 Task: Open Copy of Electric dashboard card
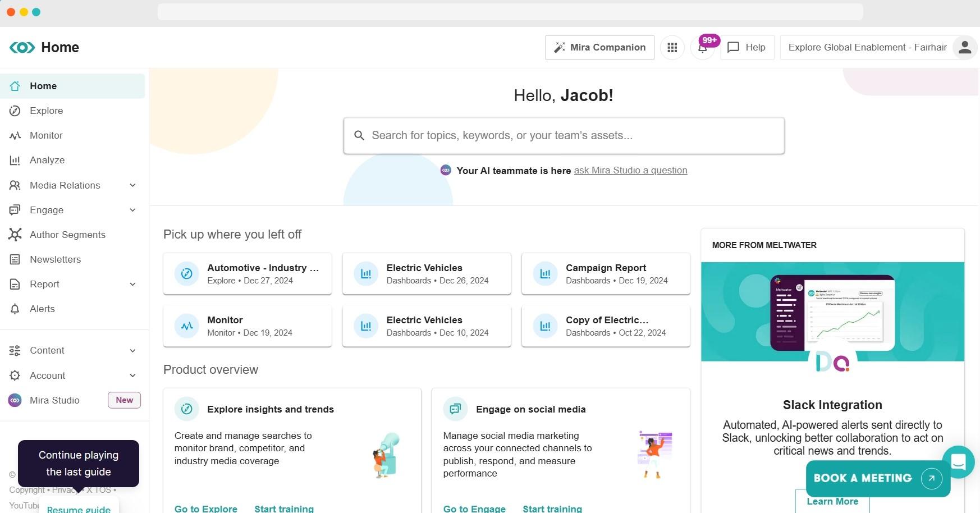point(606,326)
